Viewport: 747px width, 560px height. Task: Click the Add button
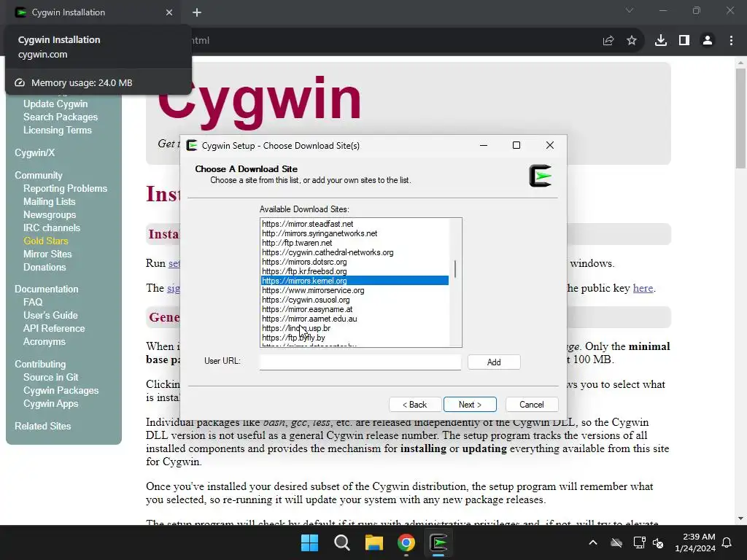click(x=494, y=362)
